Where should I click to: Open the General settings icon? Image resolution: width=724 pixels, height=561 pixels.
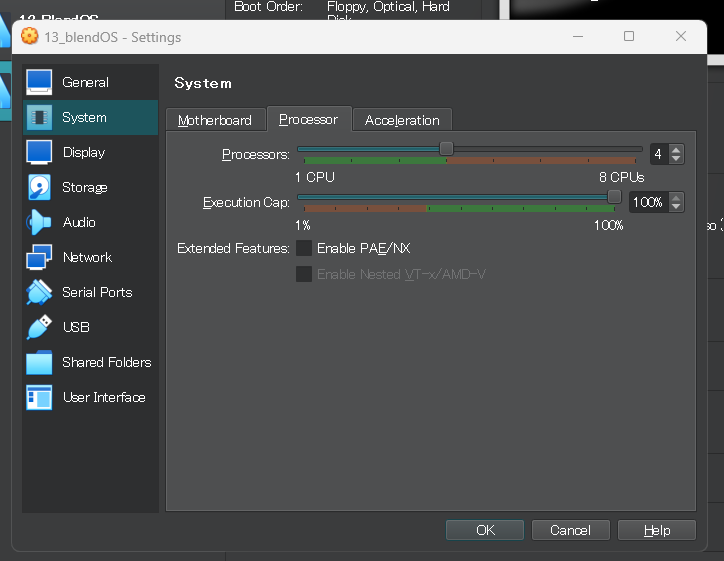[39, 82]
